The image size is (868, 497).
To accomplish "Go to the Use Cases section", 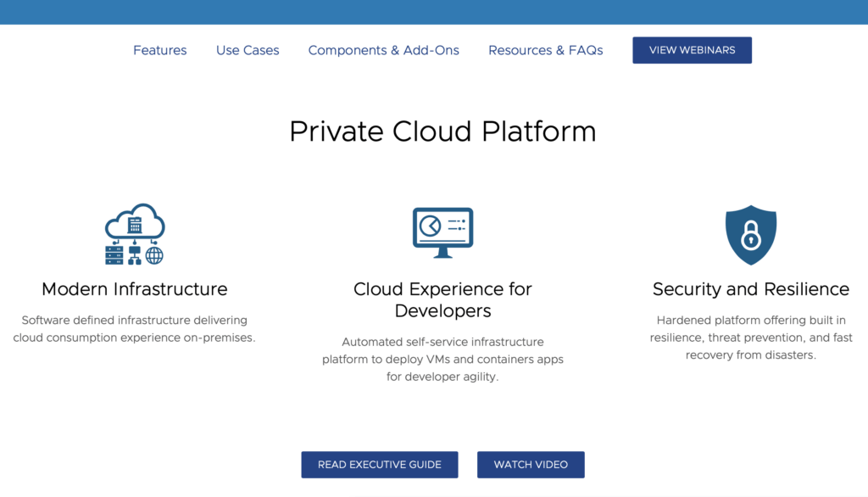I will coord(248,50).
